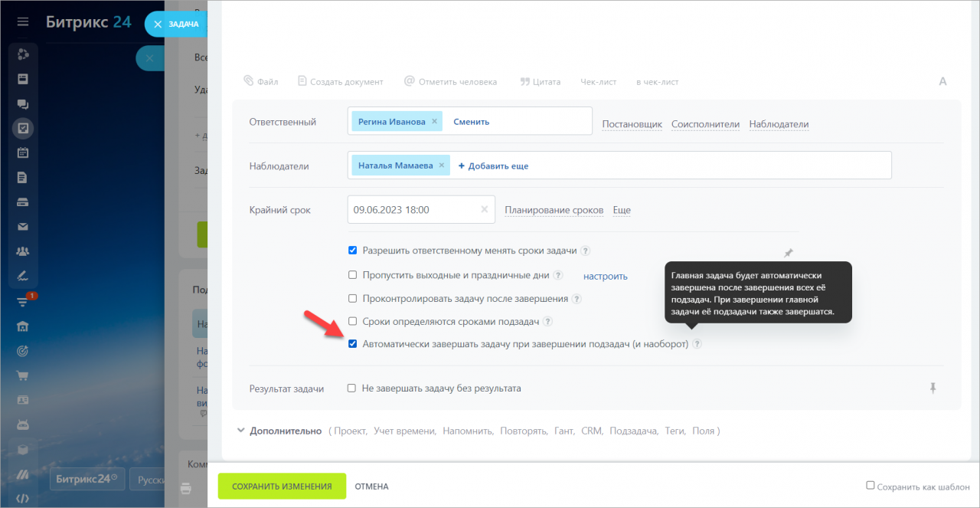
Task: Enable Пропустить выходные и праздничные дни
Action: tap(353, 275)
